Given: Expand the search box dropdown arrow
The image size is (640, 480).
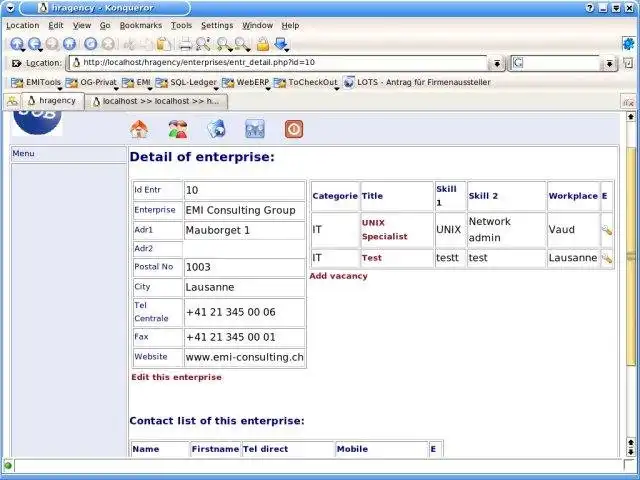Looking at the screenshot, I should [x=609, y=64].
